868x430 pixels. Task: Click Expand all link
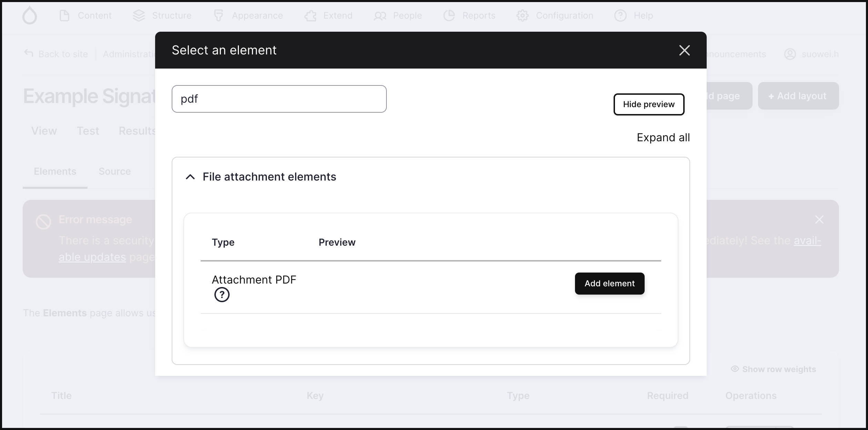pos(663,137)
